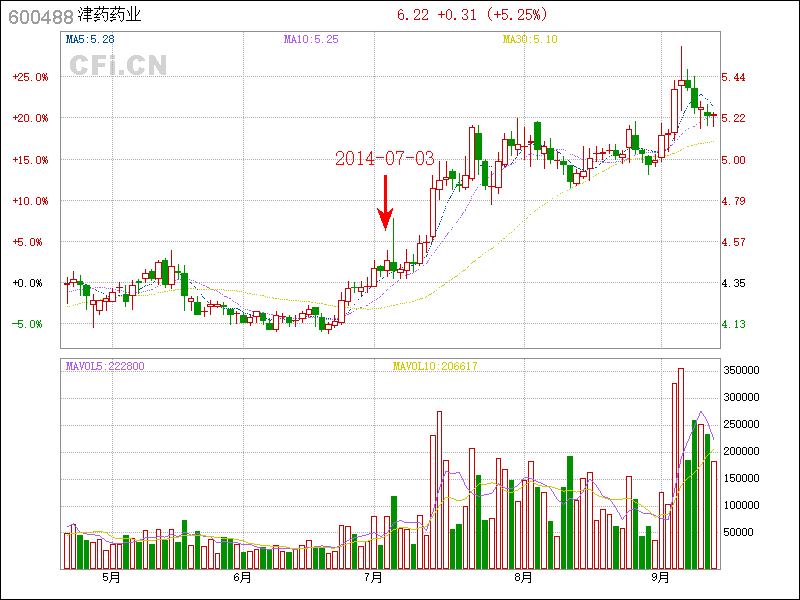This screenshot has height=600, width=800.
Task: Click the 5月 month label
Action: pos(112,578)
